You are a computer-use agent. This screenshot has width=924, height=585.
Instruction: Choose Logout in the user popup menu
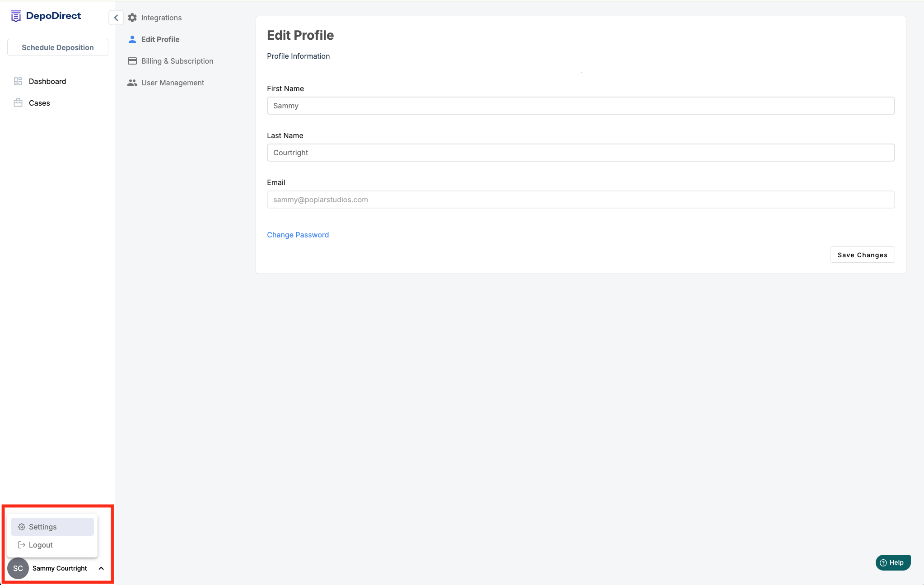click(x=41, y=545)
